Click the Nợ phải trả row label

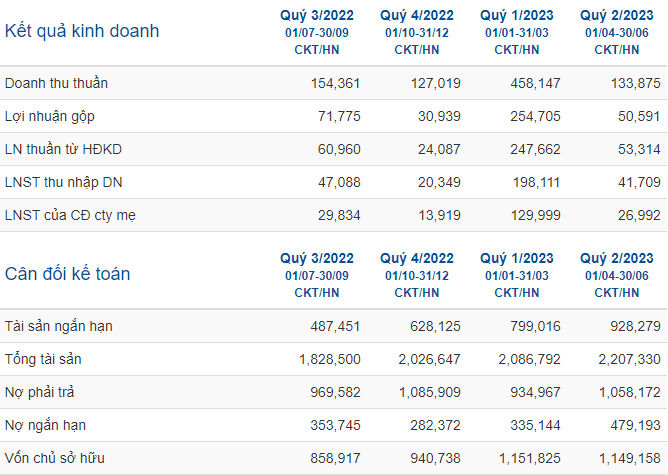click(40, 392)
